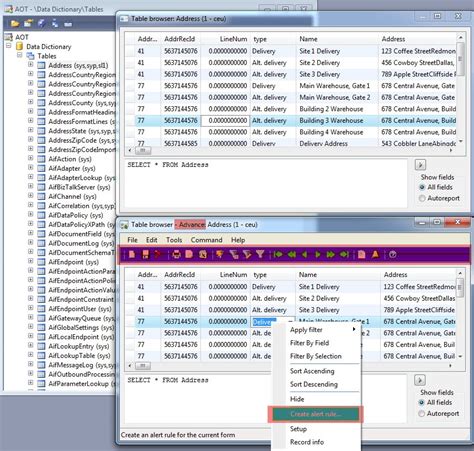Click the red Delete record toolbar icon
Screen dimensions: 474x451
point(158,255)
